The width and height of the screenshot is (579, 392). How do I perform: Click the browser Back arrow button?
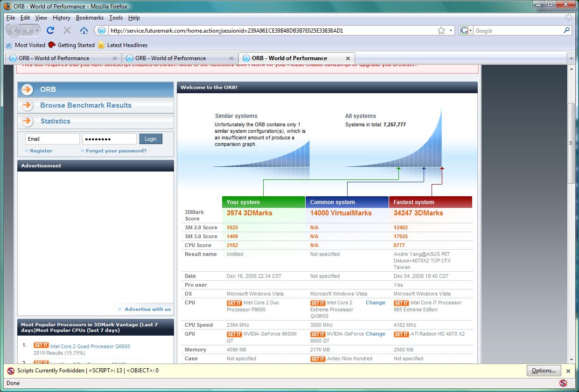tap(14, 30)
